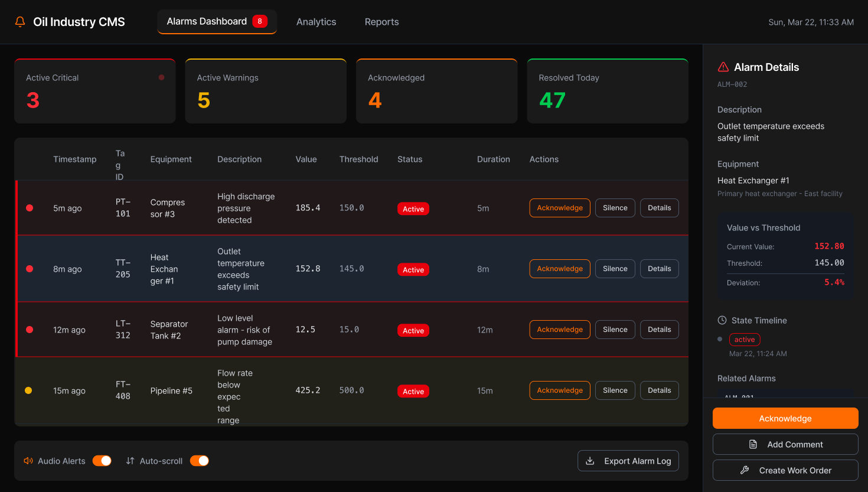Click the State Timeline clock icon
This screenshot has height=492, width=868.
coord(722,320)
